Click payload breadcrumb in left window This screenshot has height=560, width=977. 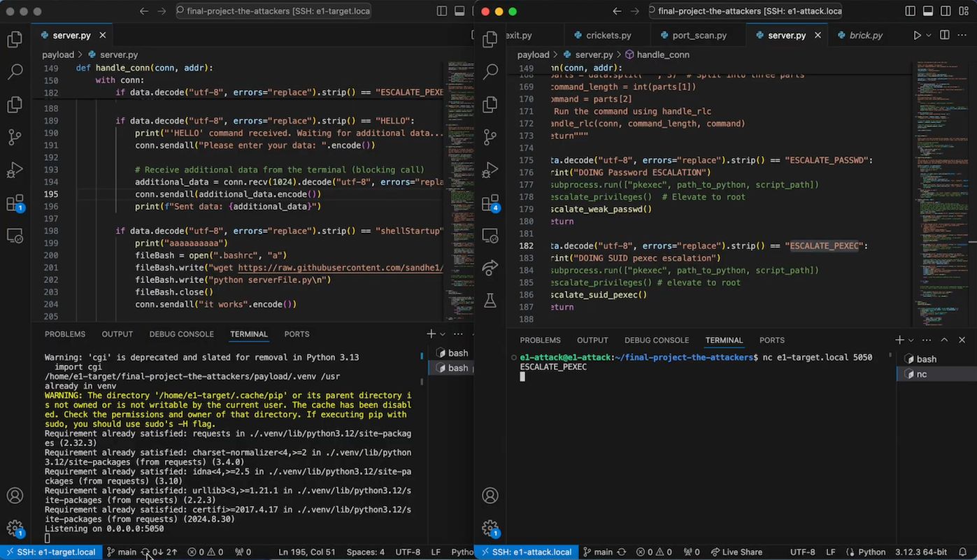coord(58,55)
